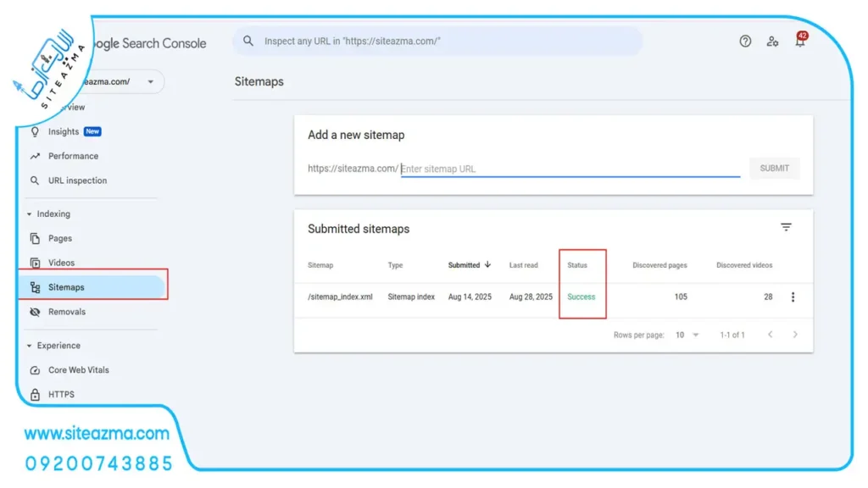Screen dimensions: 868x488
Task: Collapse the Indexing section
Action: pos(30,214)
